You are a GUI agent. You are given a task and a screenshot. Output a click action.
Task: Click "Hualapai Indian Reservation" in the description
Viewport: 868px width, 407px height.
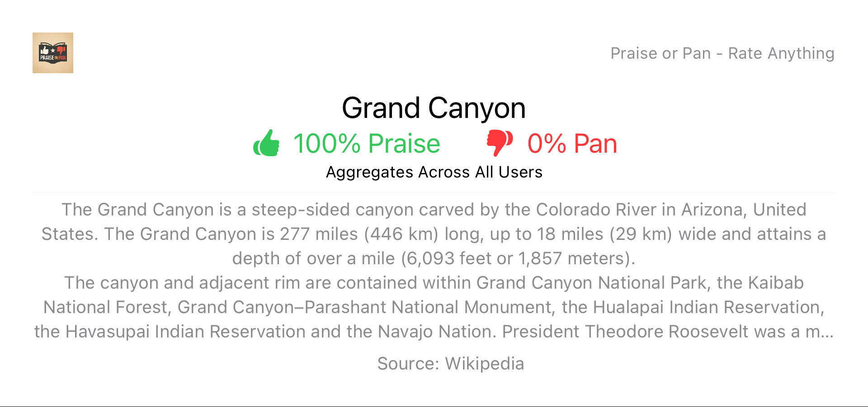[x=707, y=307]
